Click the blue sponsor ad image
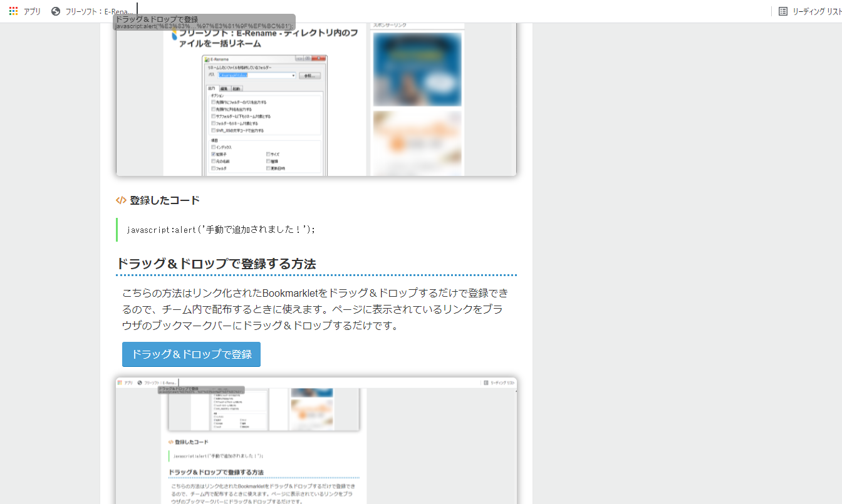The image size is (842, 504). pyautogui.click(x=417, y=69)
